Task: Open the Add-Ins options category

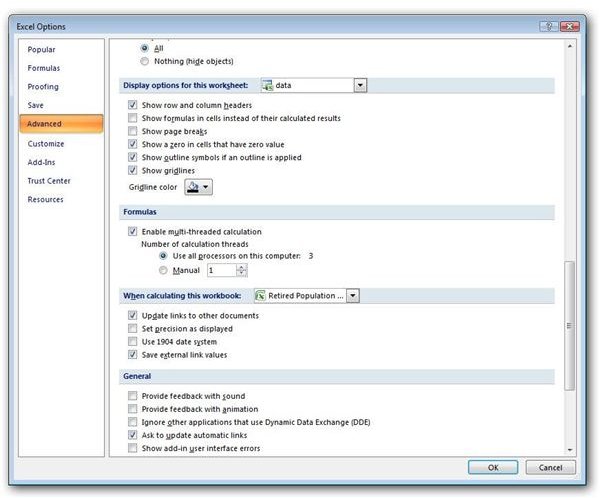Action: tap(41, 162)
